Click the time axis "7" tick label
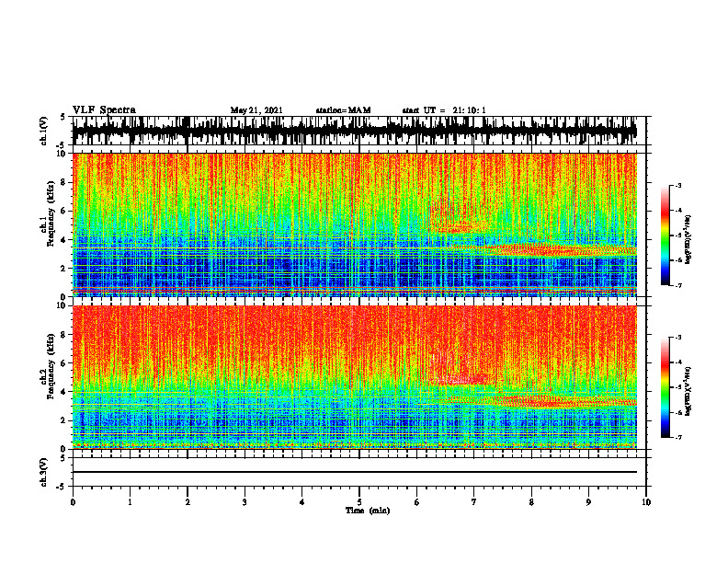Viewport: 728px width, 563px height. [474, 502]
